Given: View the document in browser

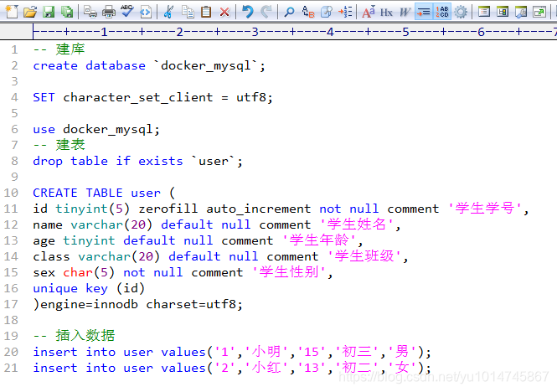Looking at the screenshot, I should click(145, 12).
